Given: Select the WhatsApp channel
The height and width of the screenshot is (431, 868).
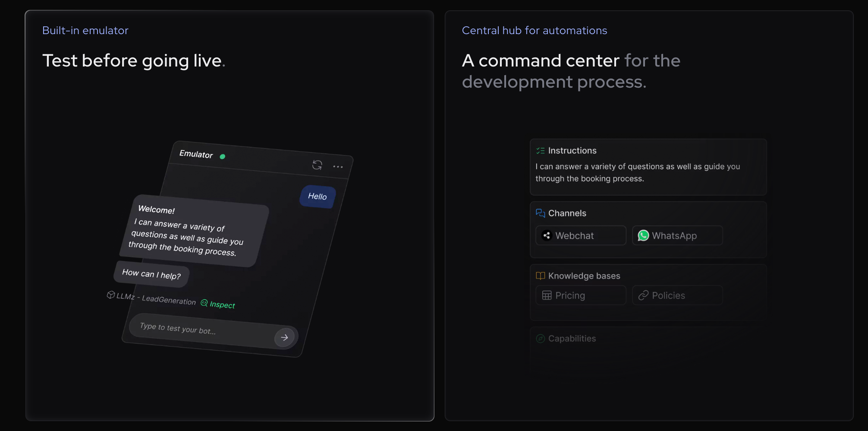Looking at the screenshot, I should [x=677, y=236].
